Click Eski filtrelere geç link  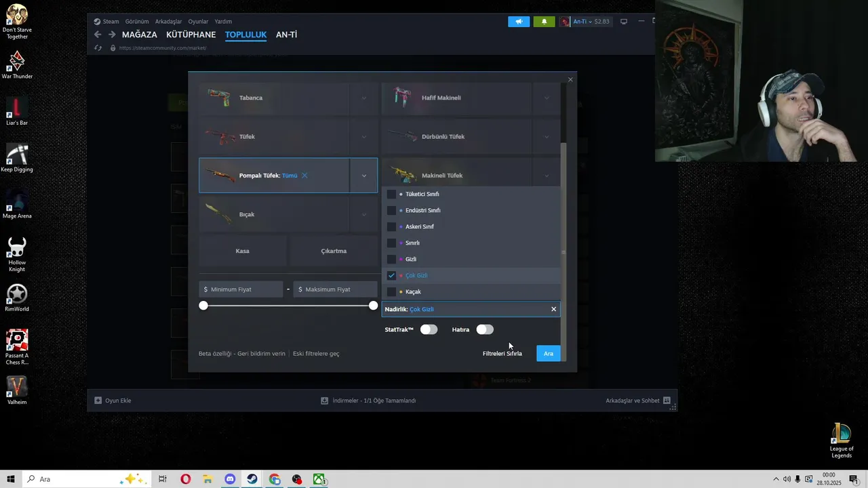click(316, 354)
